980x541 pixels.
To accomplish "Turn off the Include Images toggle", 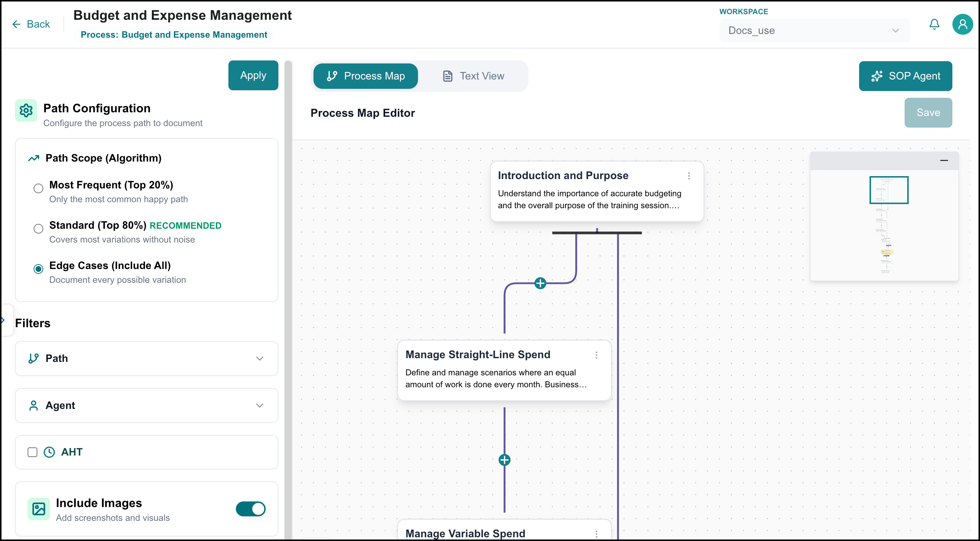I will tap(251, 509).
